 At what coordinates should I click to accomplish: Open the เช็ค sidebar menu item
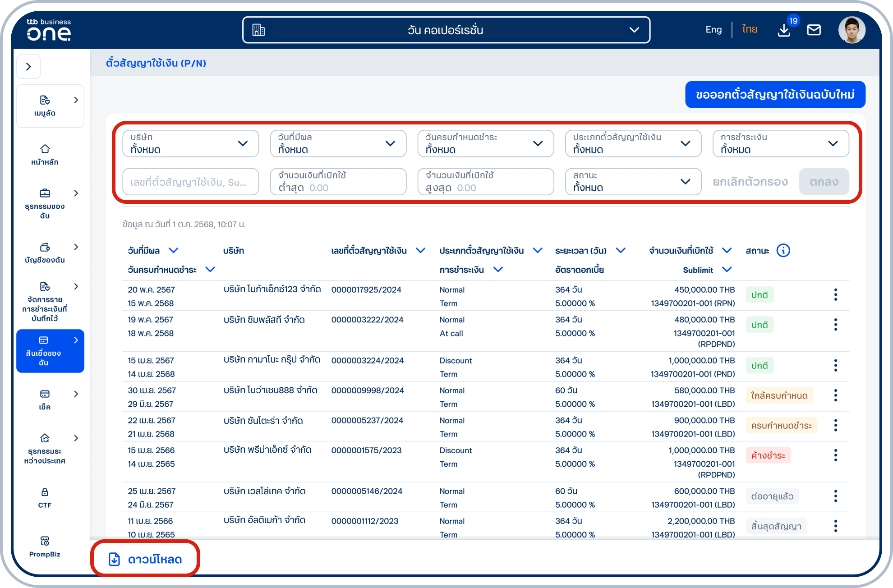[x=45, y=400]
